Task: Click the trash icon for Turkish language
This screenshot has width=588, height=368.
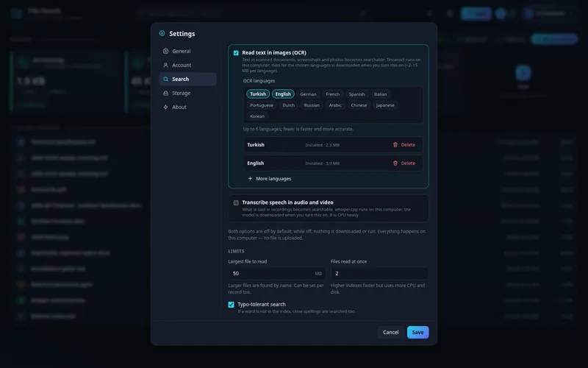Action: (395, 144)
